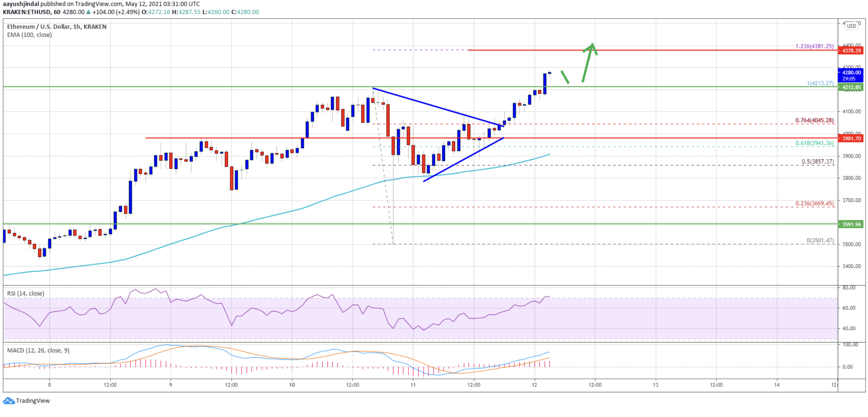Click the green up-arrow drawing tip

coord(592,45)
